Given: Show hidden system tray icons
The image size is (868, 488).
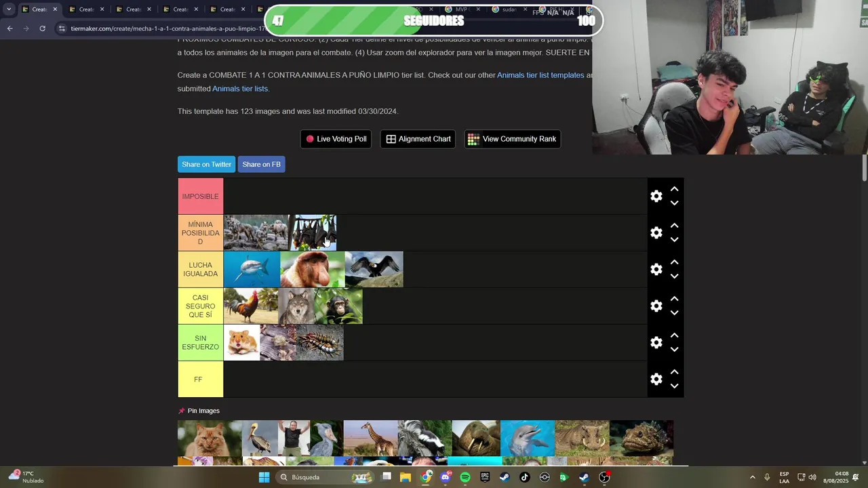Looking at the screenshot, I should click(x=752, y=477).
